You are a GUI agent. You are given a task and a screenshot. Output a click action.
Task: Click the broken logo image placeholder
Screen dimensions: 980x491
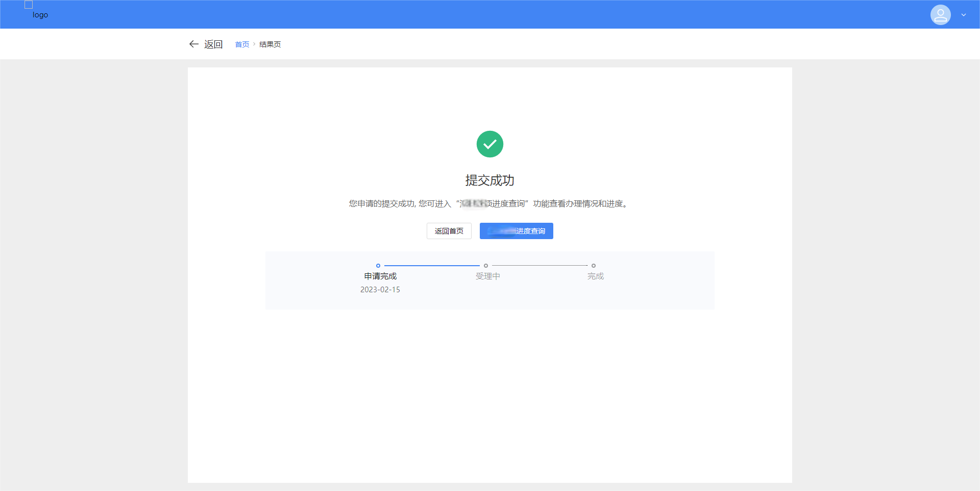coord(29,5)
